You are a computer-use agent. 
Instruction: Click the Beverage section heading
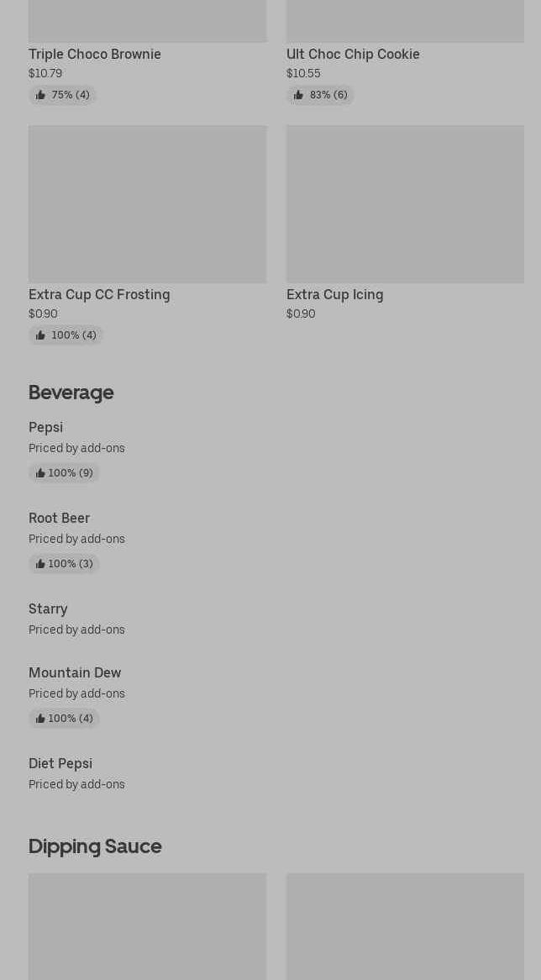point(71,393)
